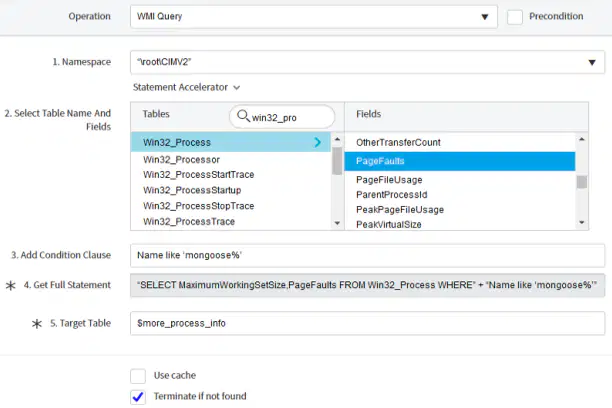Enable the Use cache checkbox
This screenshot has width=612, height=408.
tap(138, 376)
